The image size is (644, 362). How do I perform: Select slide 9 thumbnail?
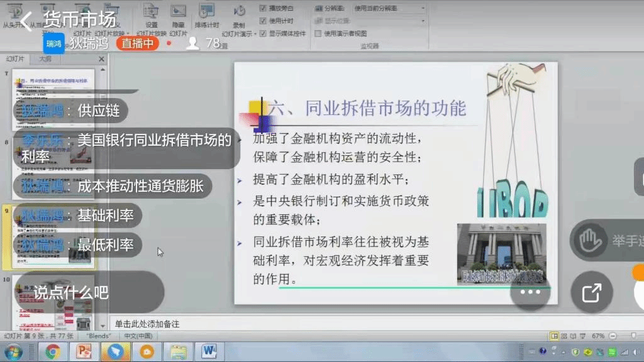[x=53, y=238]
